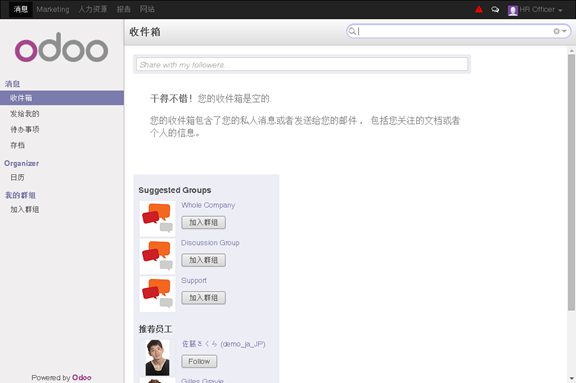Join the Support group
This screenshot has height=383, width=576.
tap(204, 297)
